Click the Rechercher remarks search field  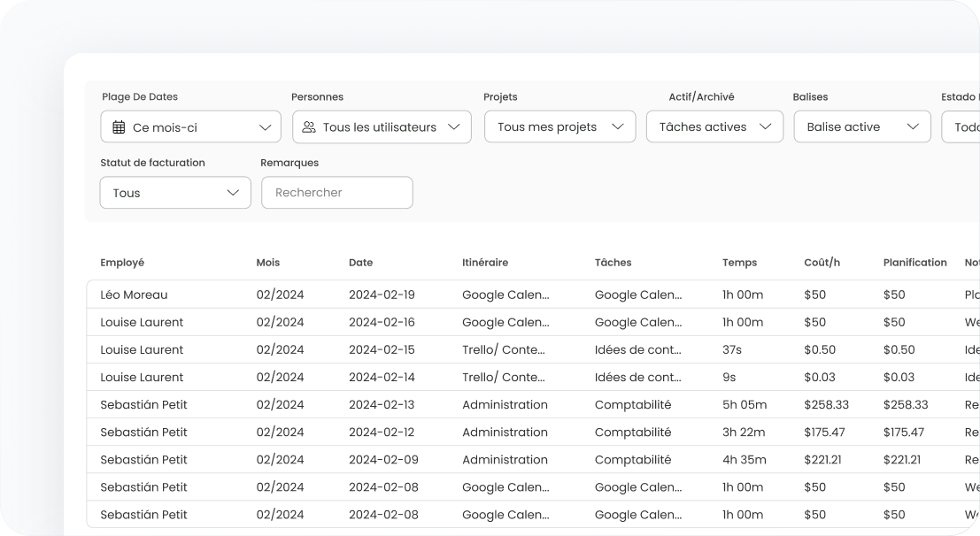pyautogui.click(x=337, y=193)
